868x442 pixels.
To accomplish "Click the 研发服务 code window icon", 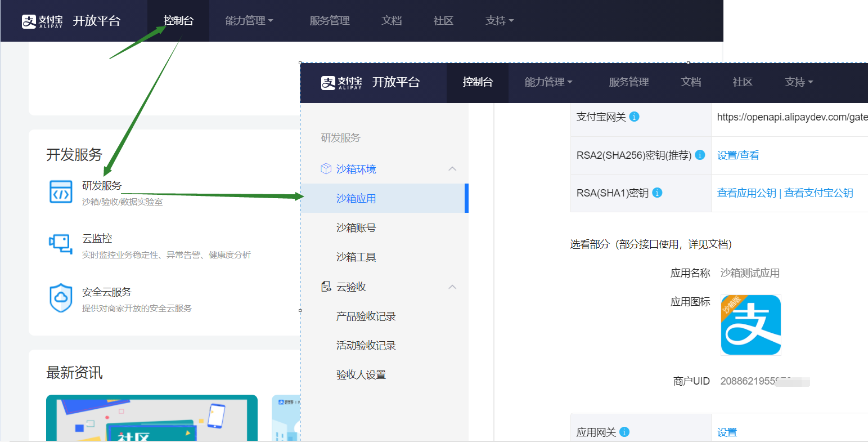I will [x=61, y=191].
